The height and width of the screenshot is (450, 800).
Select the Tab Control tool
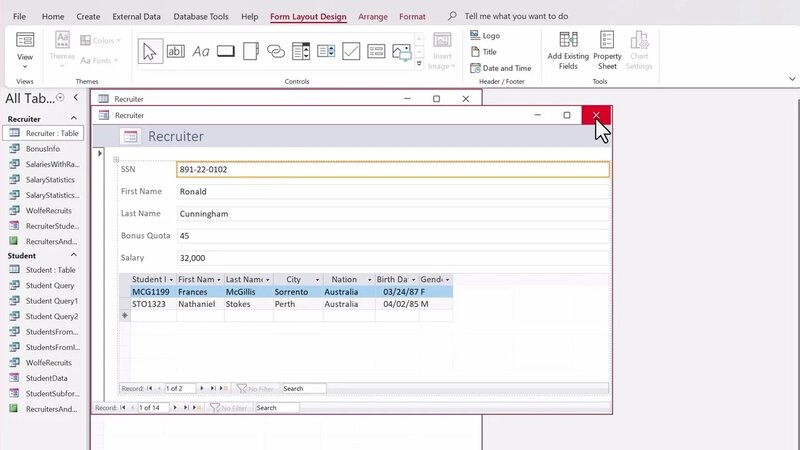coord(251,51)
